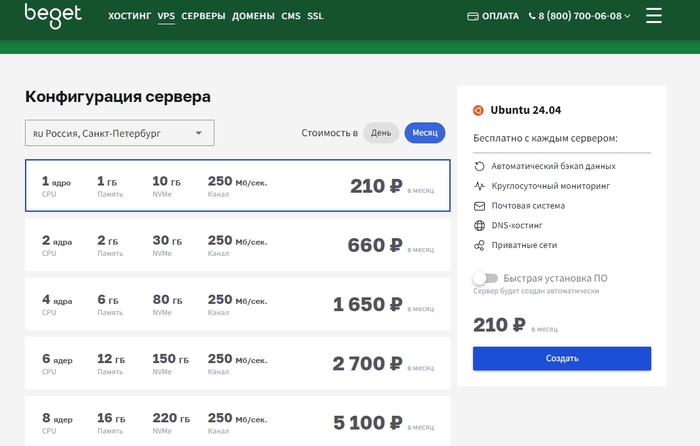Screen dimensions: 700x446
Task: Open the hamburger menu icon
Action: coord(654,16)
